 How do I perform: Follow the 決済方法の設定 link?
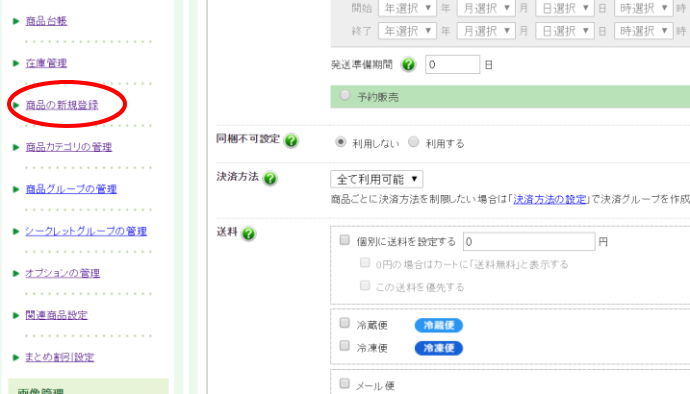pos(550,199)
